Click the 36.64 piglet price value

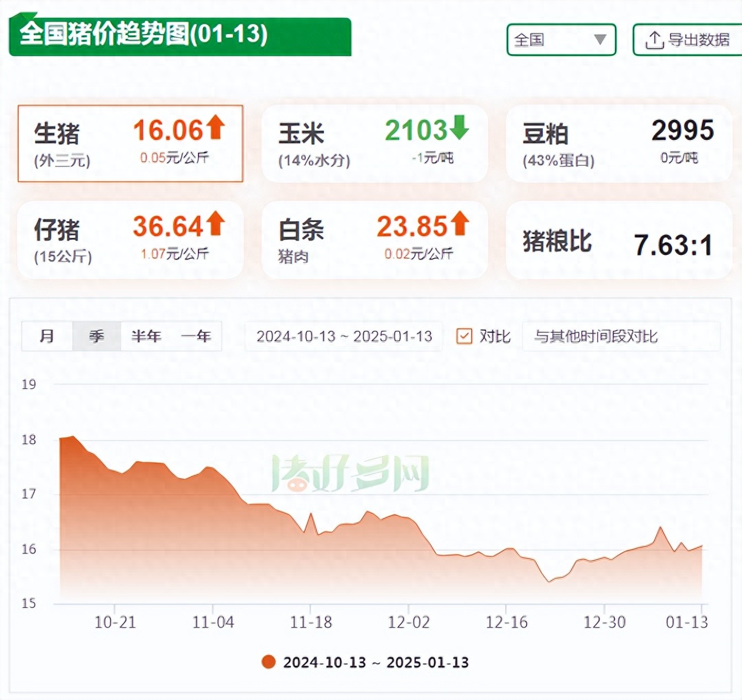point(169,227)
